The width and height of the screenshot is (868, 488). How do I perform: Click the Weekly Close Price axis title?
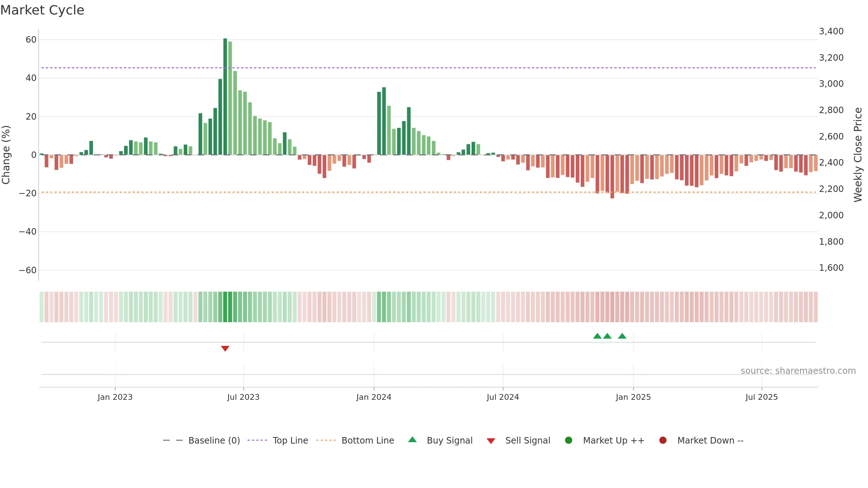pyautogui.click(x=858, y=155)
